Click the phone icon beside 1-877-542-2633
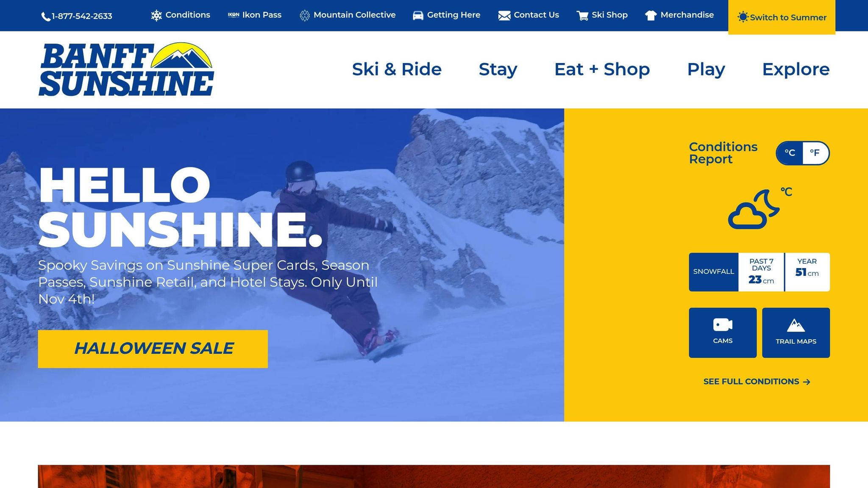 click(x=46, y=17)
